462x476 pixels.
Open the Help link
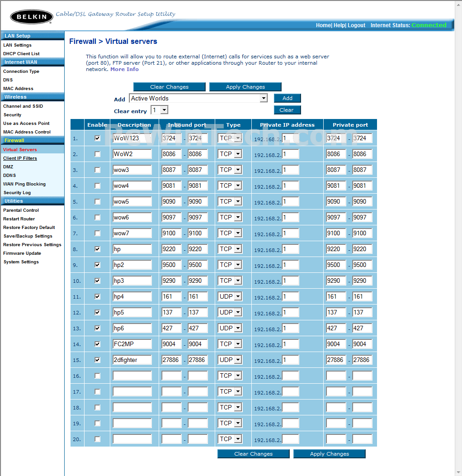339,25
